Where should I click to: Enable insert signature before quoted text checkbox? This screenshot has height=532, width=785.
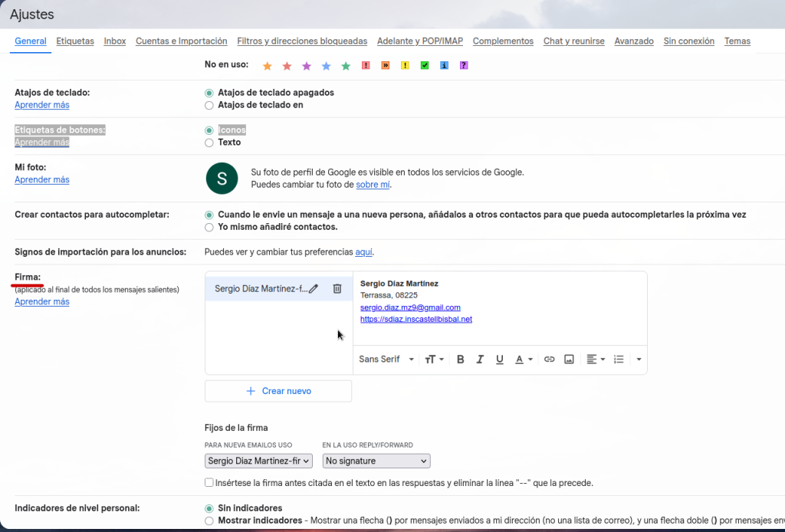pos(209,483)
